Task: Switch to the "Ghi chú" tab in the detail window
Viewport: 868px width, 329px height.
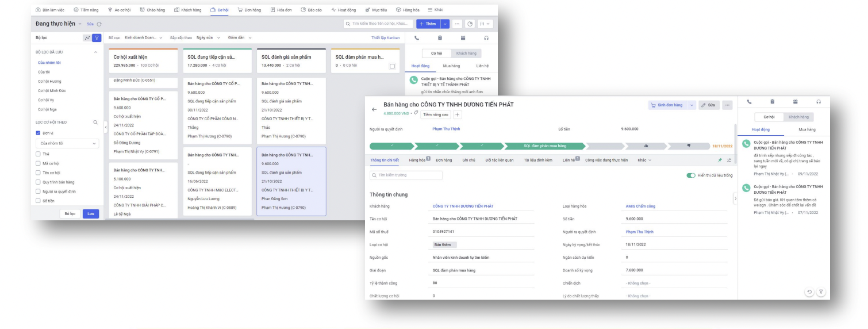Action: pyautogui.click(x=468, y=160)
